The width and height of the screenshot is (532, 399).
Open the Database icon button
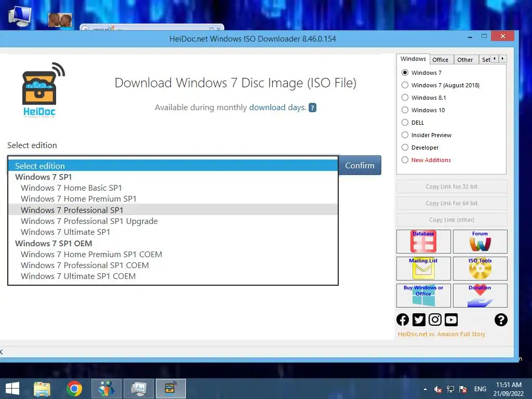[x=423, y=242]
